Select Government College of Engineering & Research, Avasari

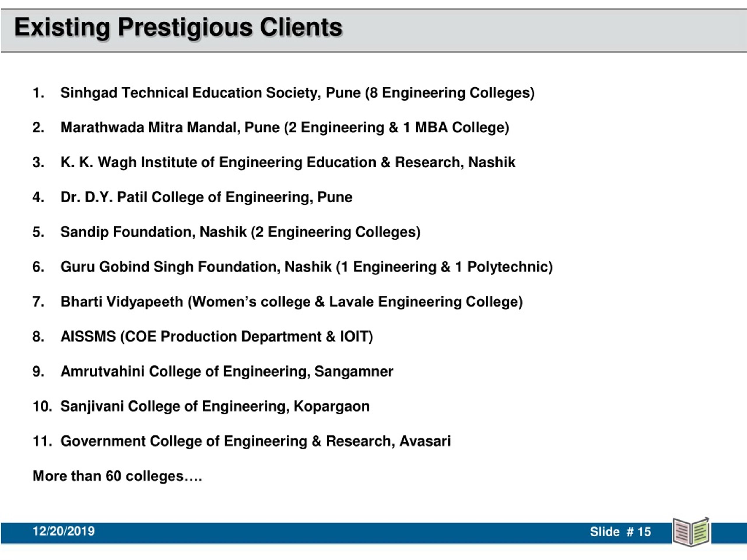click(x=255, y=441)
